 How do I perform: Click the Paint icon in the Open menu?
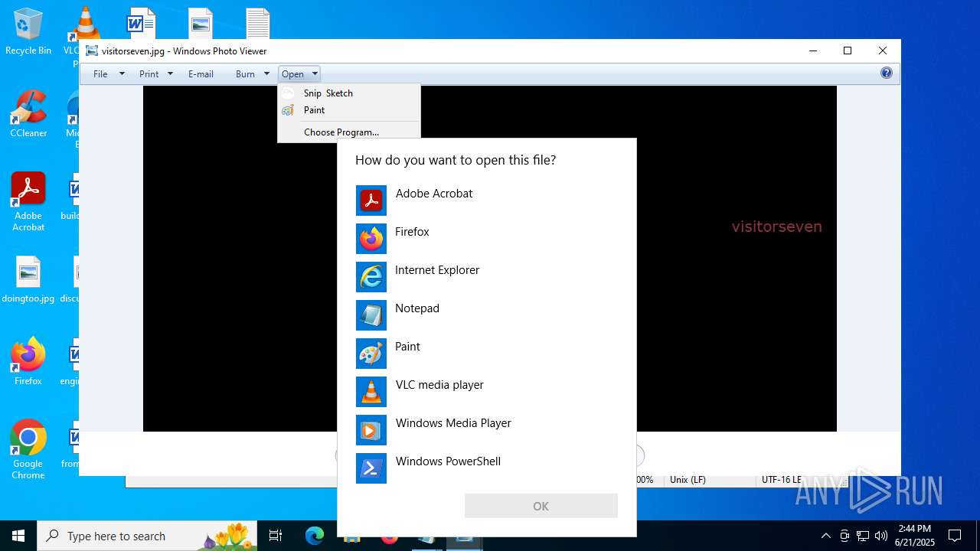[288, 110]
